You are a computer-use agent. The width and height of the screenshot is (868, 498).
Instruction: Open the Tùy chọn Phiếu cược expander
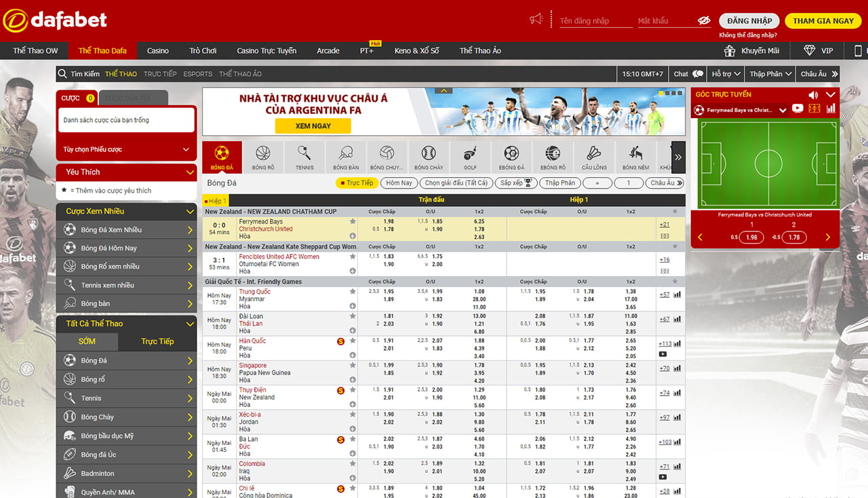pos(126,149)
